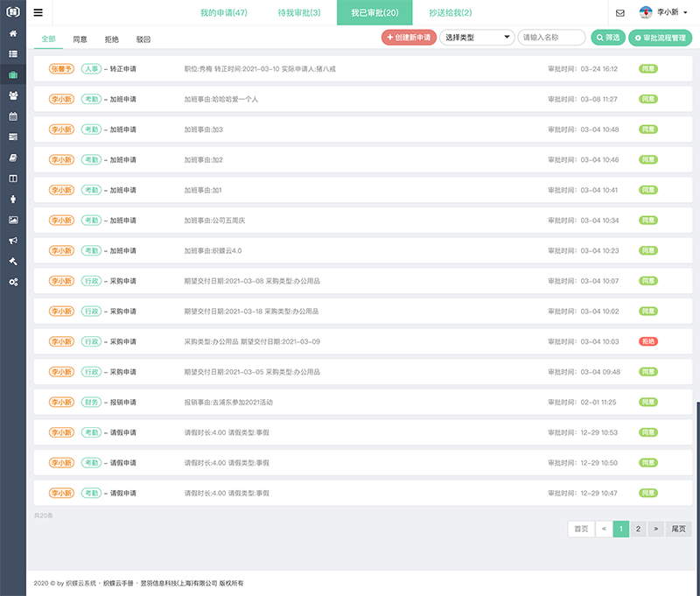
Task: Go to page 2 in pagination
Action: (638, 529)
